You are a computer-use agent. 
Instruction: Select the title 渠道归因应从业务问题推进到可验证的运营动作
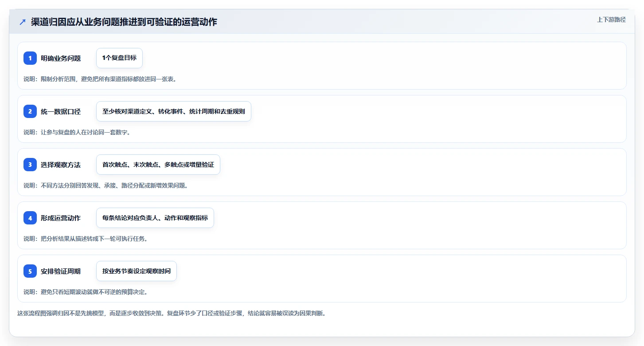(x=124, y=22)
